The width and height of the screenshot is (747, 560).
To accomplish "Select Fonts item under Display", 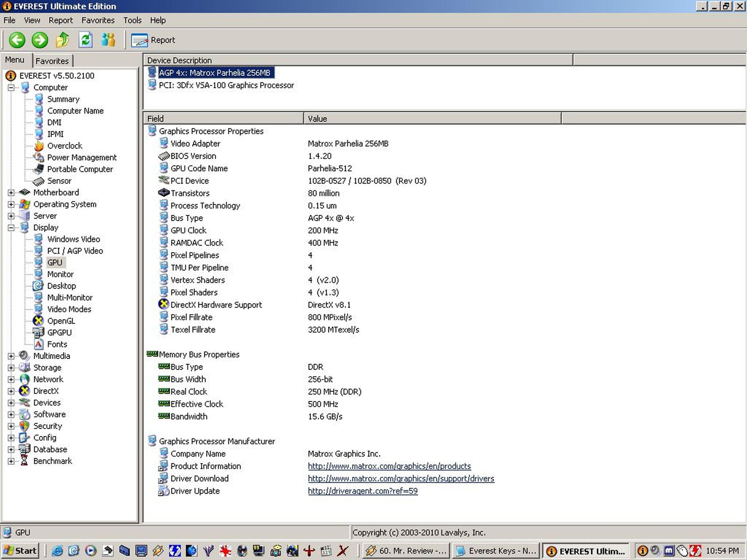I will (57, 344).
